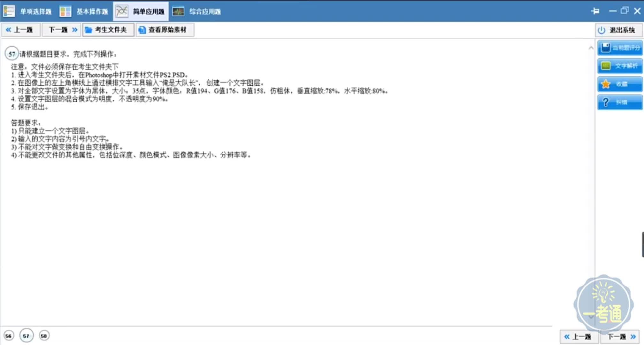644x345 pixels.
Task: Jump to question 56 circle
Action: [9, 336]
